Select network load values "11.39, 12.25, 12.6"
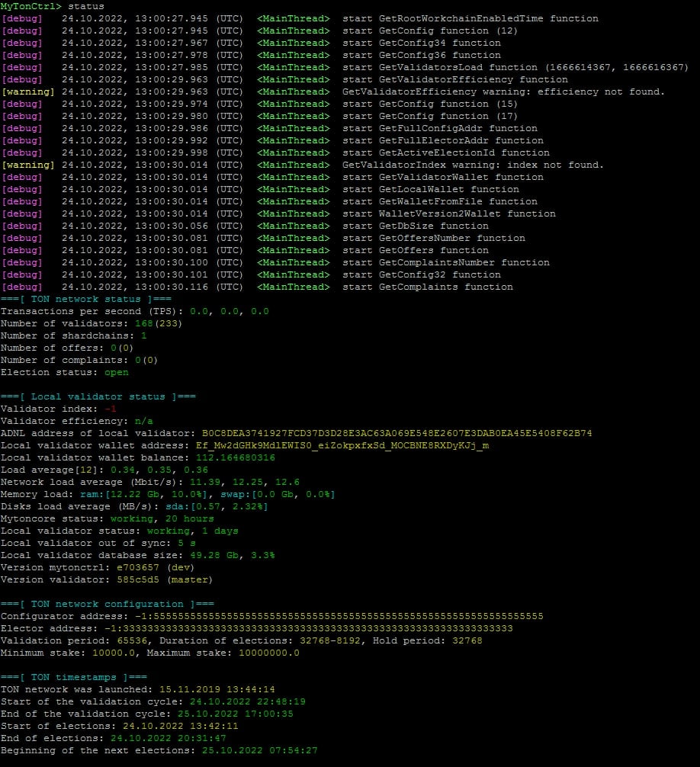Viewport: 700px width, 767px height. point(245,483)
